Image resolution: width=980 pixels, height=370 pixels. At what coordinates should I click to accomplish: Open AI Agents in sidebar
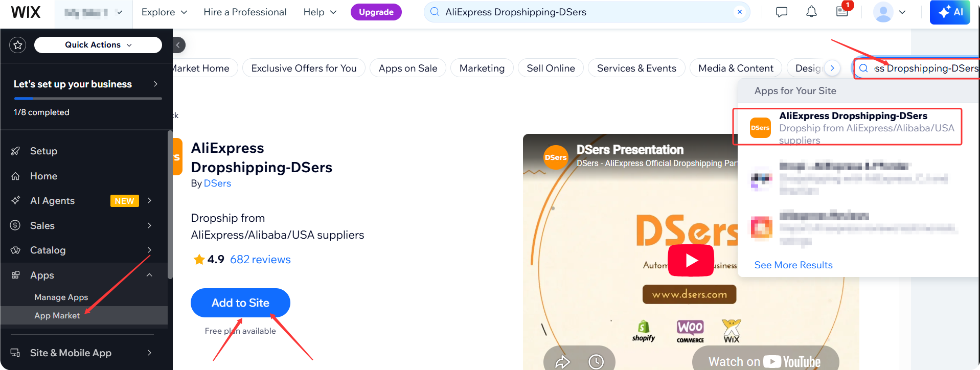(x=52, y=201)
